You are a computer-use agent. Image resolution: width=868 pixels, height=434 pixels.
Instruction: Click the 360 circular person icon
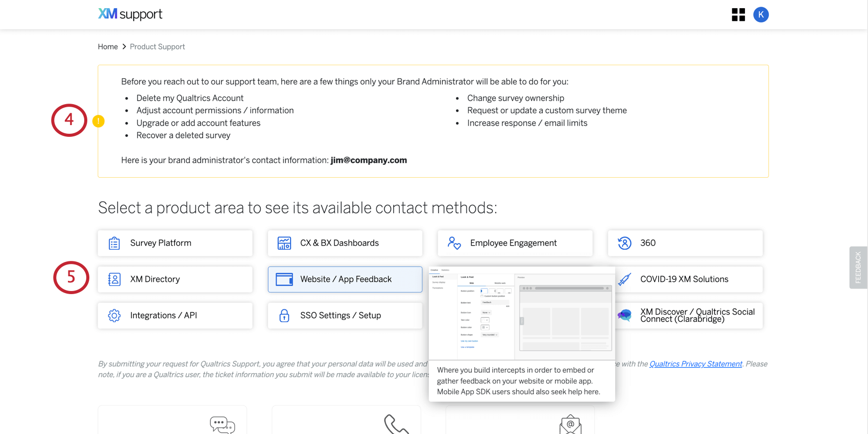tap(624, 243)
